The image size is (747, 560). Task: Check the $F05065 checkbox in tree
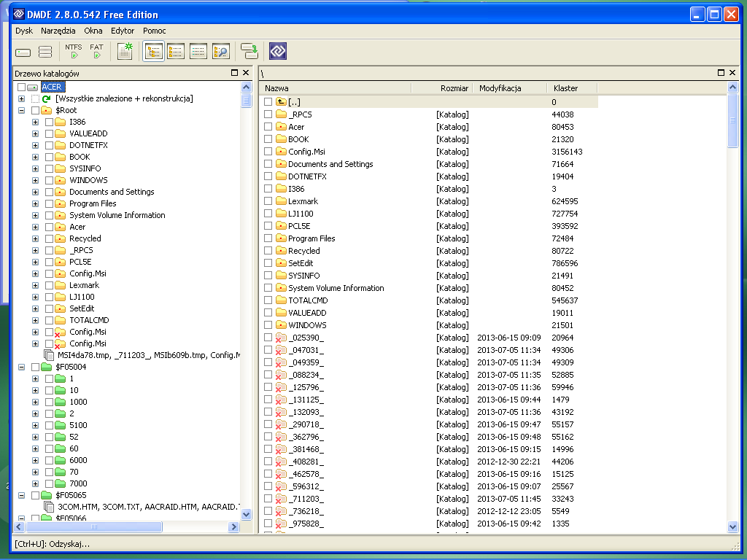click(35, 495)
